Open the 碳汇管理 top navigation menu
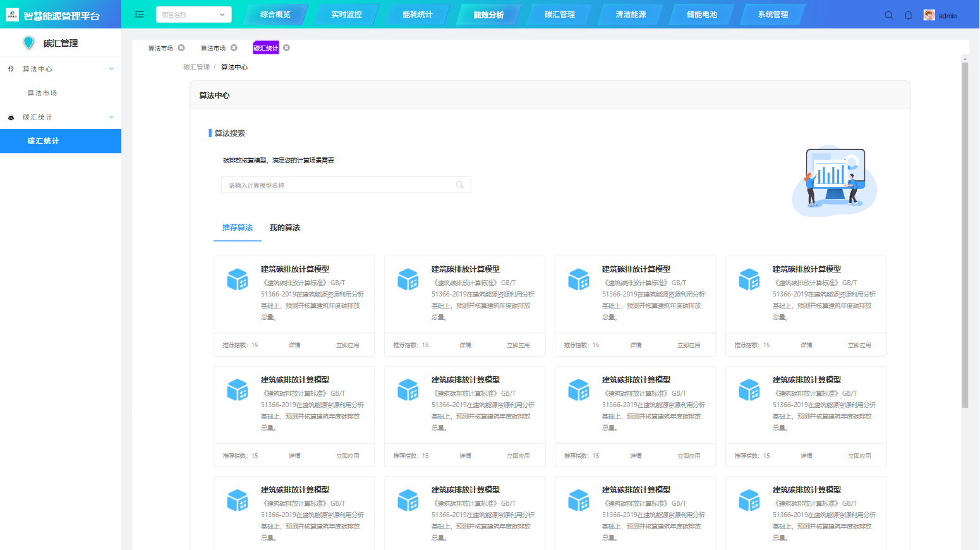This screenshot has width=980, height=550. pyautogui.click(x=559, y=15)
